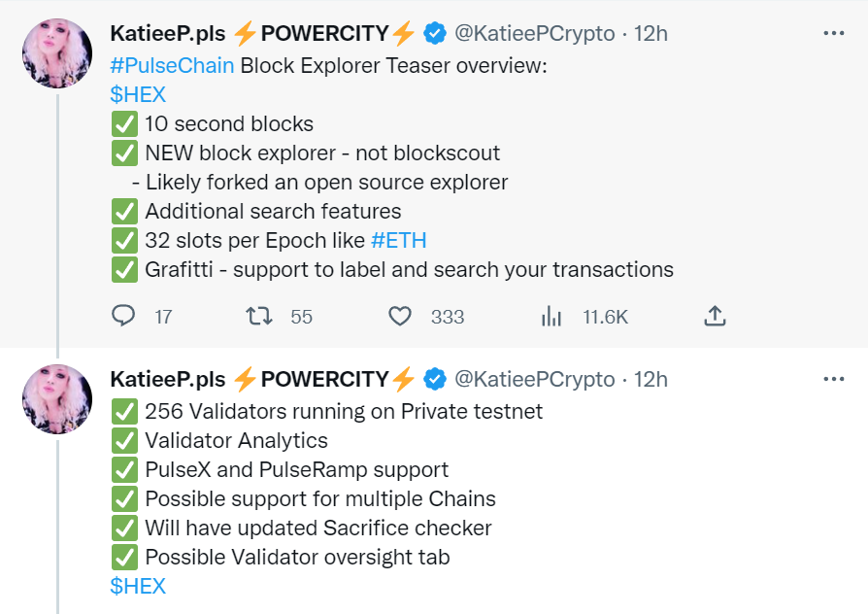
Task: Click the verified badge on the first tweet
Action: [435, 33]
